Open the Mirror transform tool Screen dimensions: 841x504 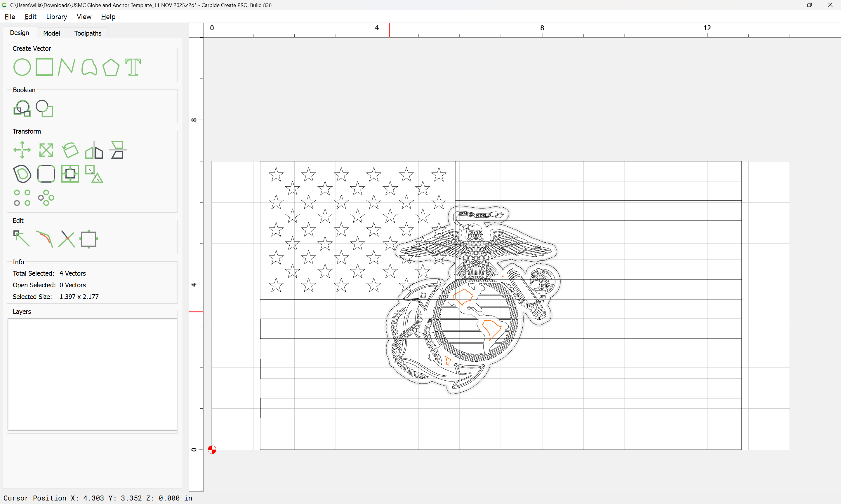pos(94,150)
